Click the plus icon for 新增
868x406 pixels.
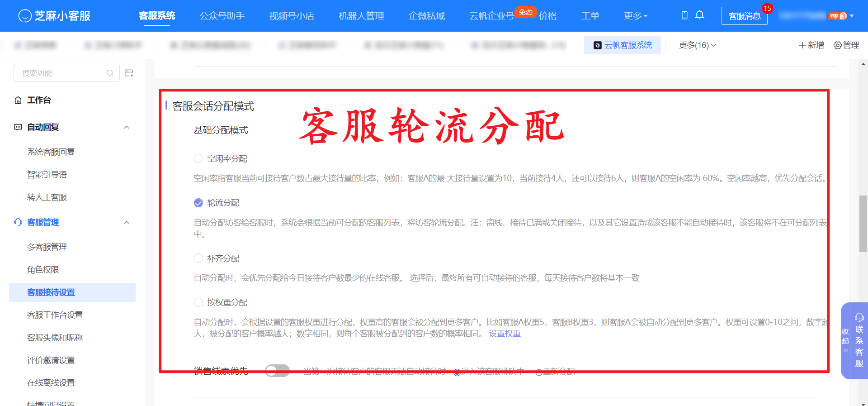[x=802, y=45]
